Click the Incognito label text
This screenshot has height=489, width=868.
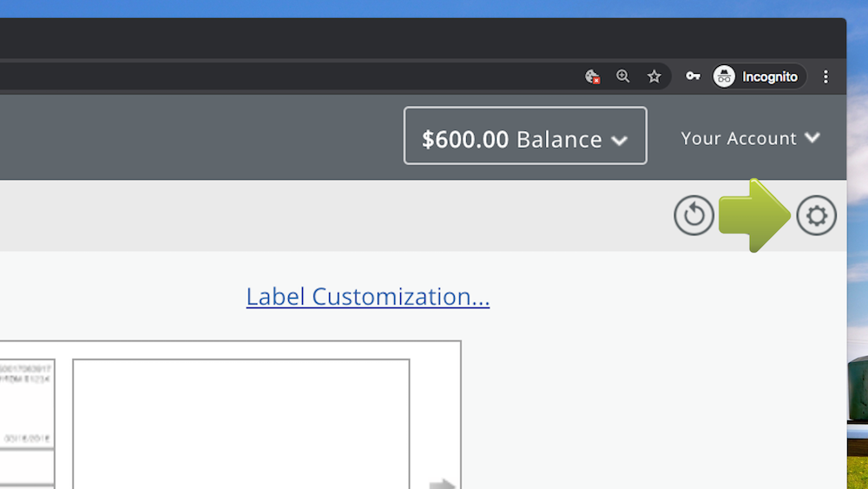[770, 76]
